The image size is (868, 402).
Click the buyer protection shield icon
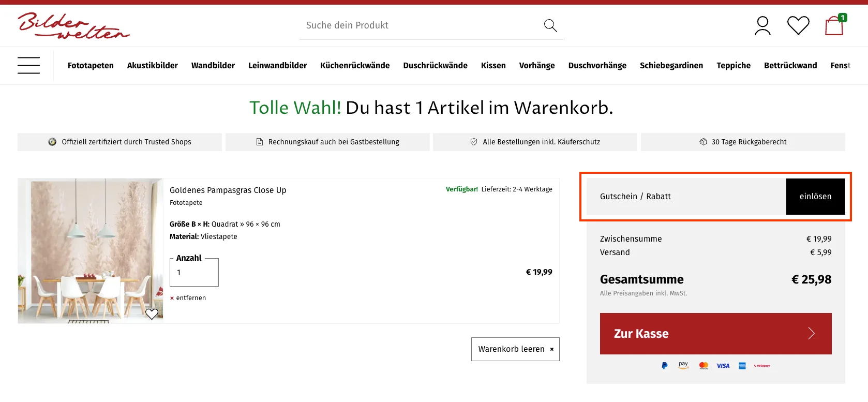(x=474, y=142)
